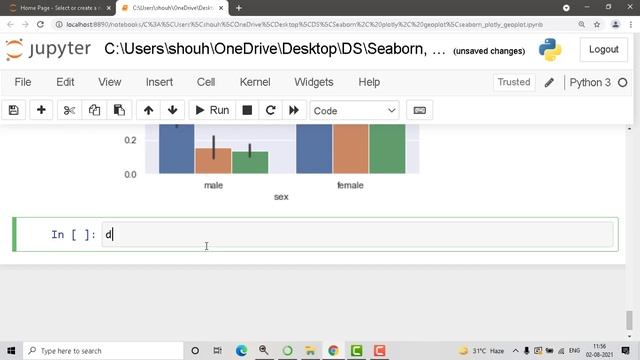Reload the page

point(40,24)
